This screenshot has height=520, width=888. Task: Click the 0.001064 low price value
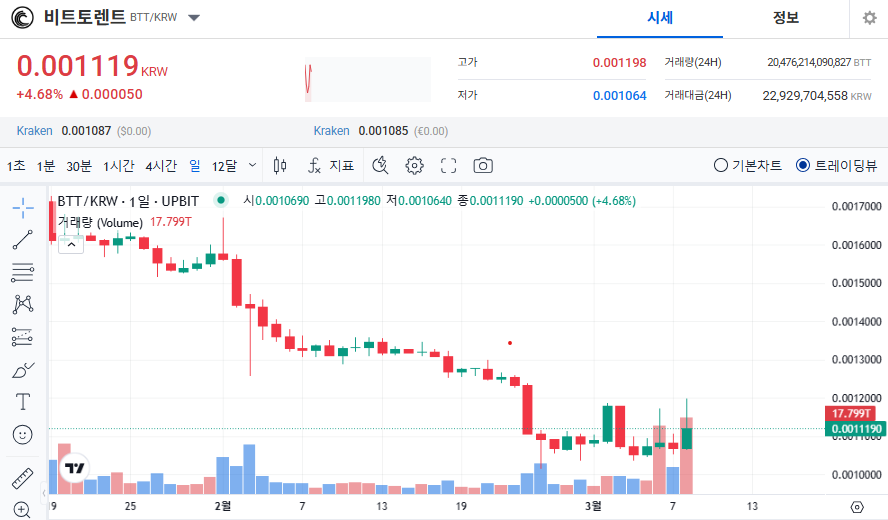pyautogui.click(x=620, y=95)
